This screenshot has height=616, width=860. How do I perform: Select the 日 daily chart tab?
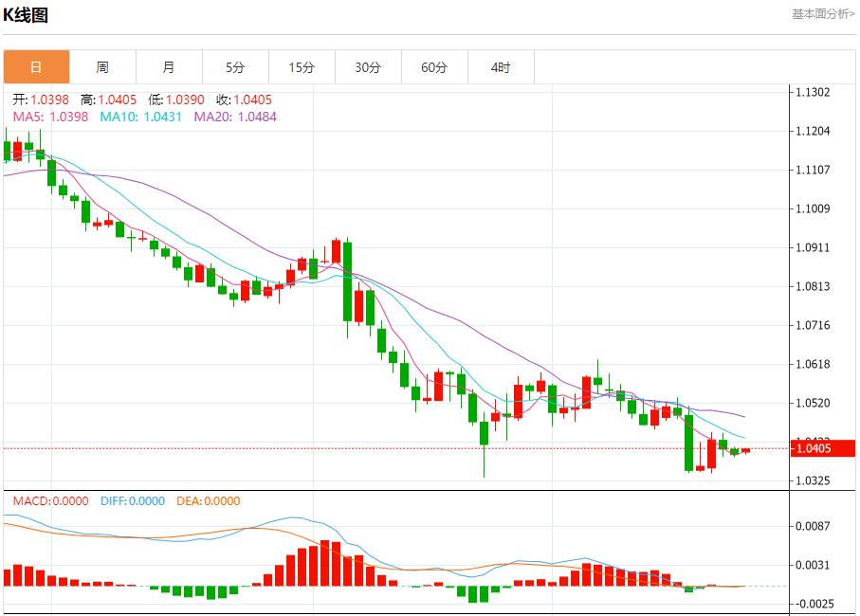(36, 67)
